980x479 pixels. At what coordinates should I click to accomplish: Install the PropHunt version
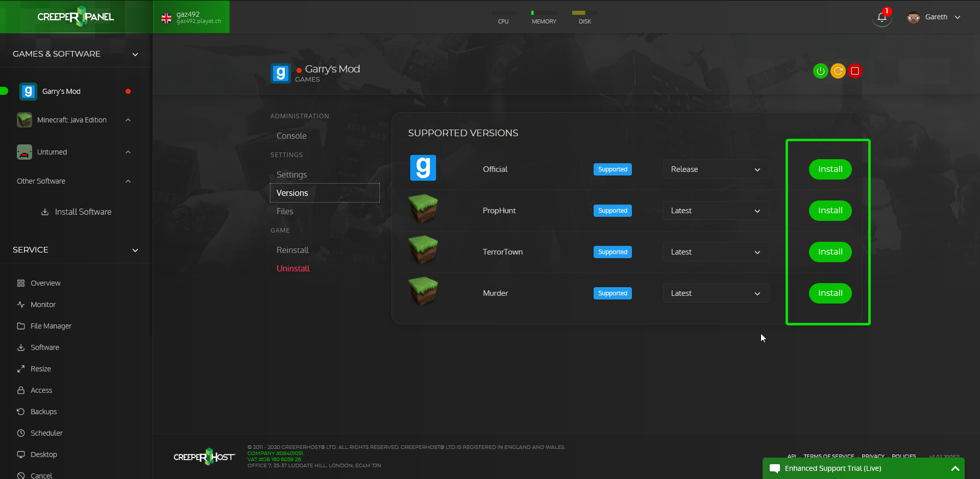[x=830, y=211]
